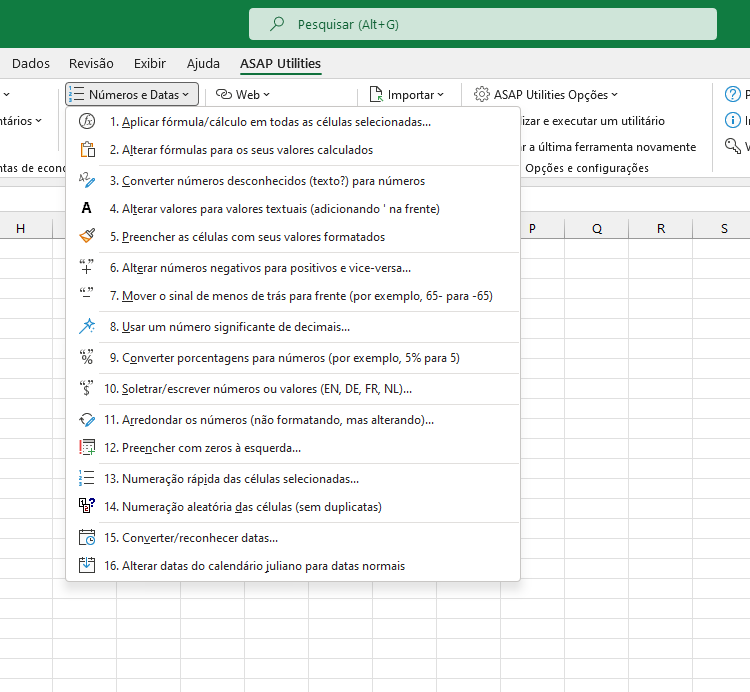This screenshot has width=750, height=692.
Task: Click the magnifier-key icon below the info icon
Action: click(732, 146)
